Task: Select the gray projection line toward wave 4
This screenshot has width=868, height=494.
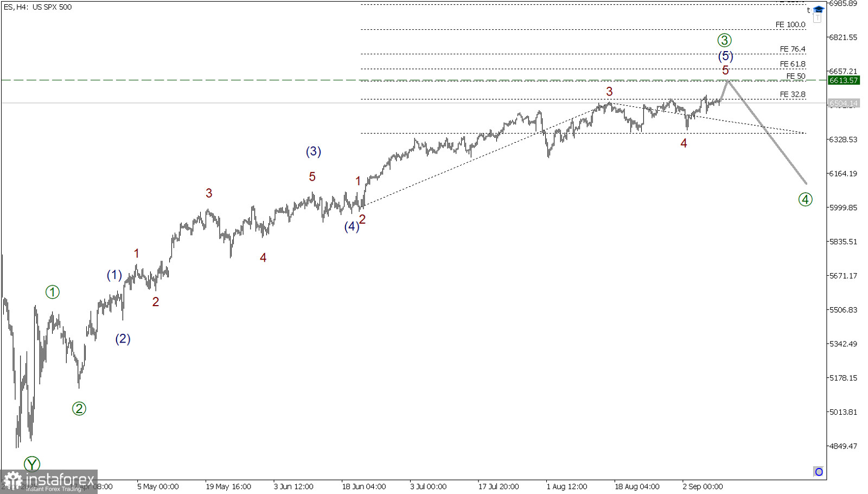Action: point(767,132)
